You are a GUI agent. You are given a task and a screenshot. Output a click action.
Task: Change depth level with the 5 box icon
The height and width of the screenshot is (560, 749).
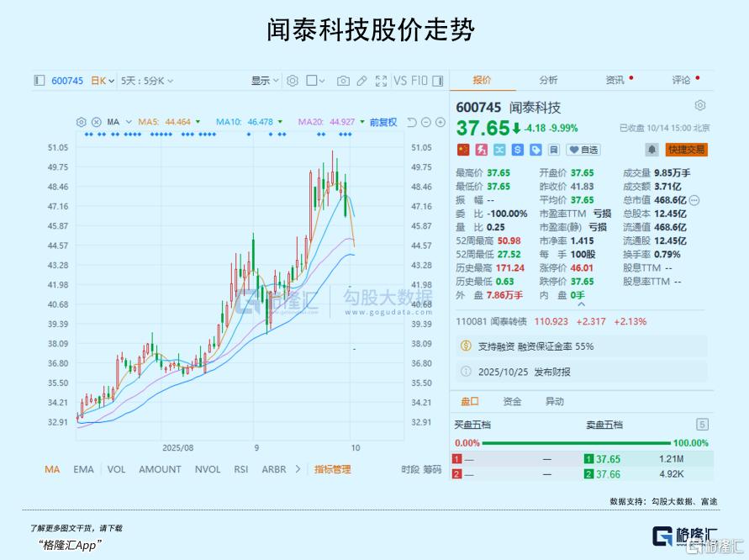702,425
